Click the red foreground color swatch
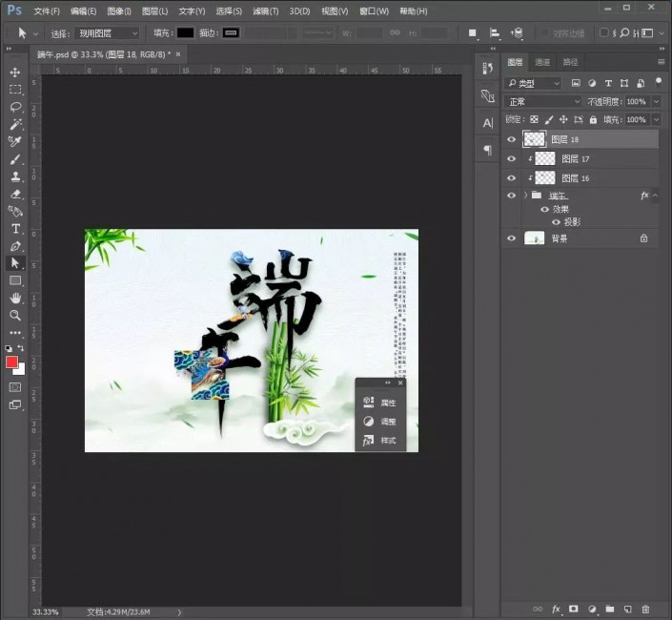 pos(11,362)
